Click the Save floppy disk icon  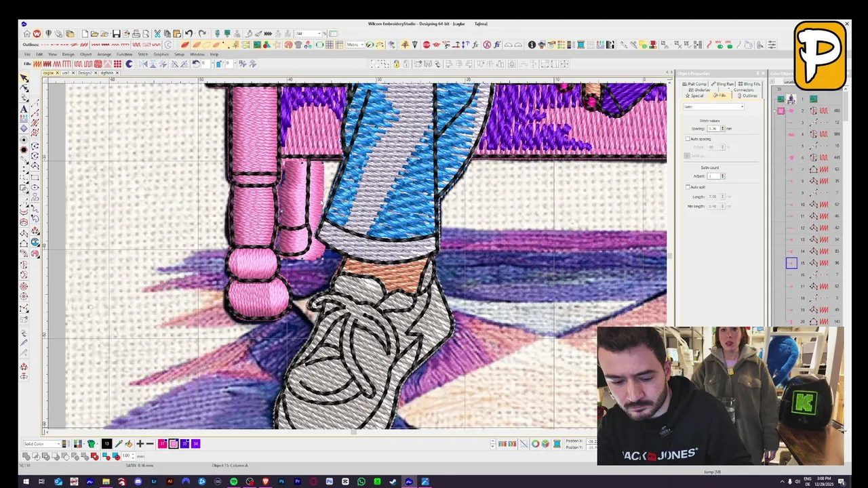[116, 34]
